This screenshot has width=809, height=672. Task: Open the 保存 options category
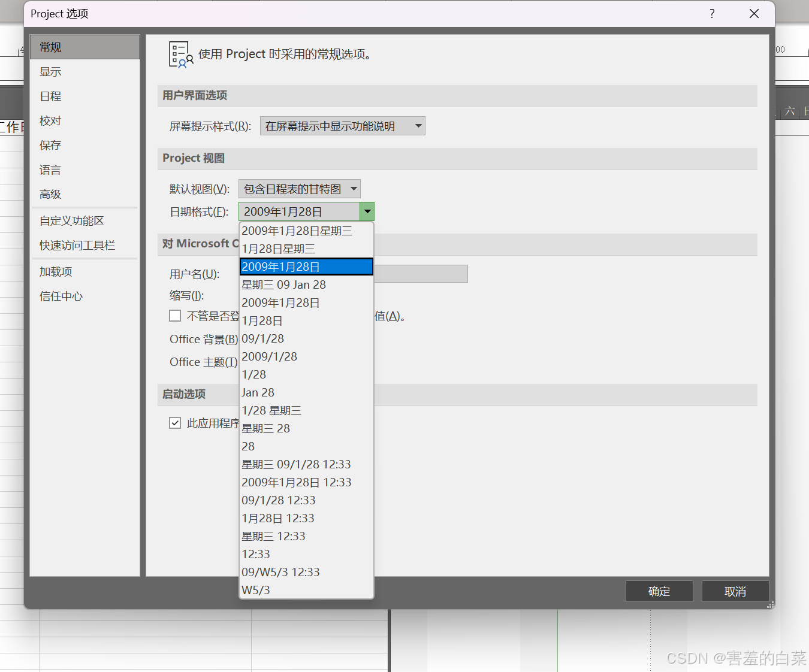(x=84, y=146)
